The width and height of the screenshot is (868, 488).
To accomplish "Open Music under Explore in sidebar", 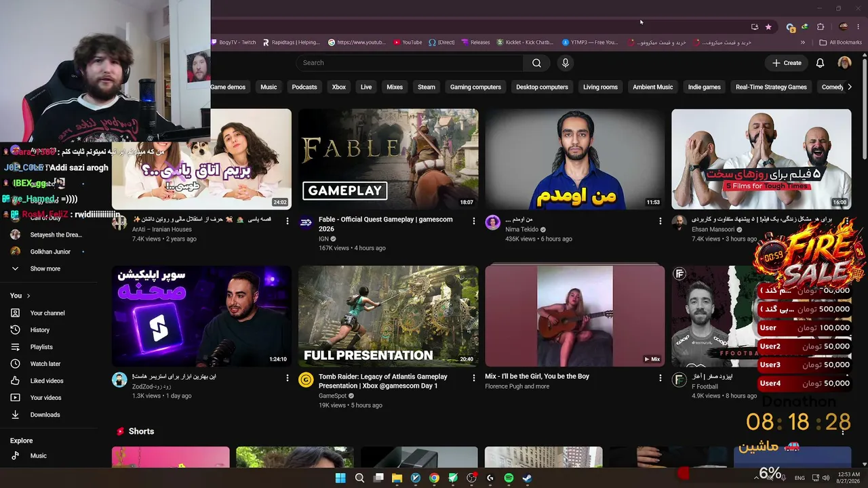I will [x=39, y=455].
